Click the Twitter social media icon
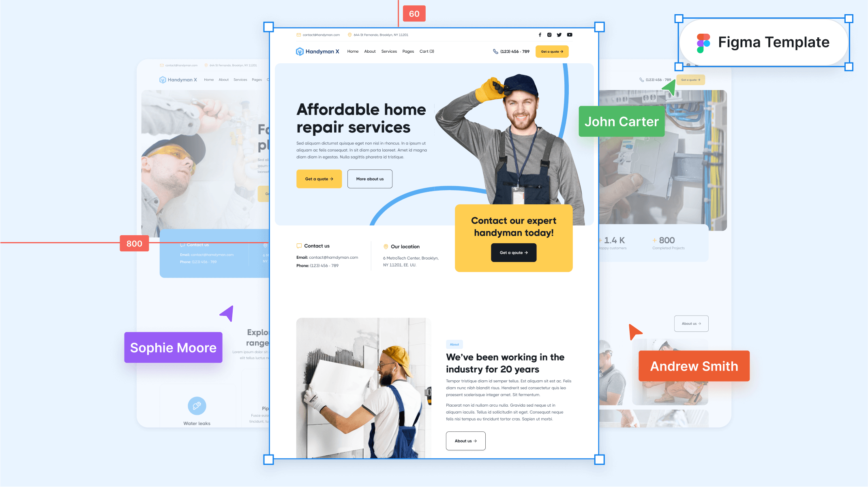 click(559, 34)
